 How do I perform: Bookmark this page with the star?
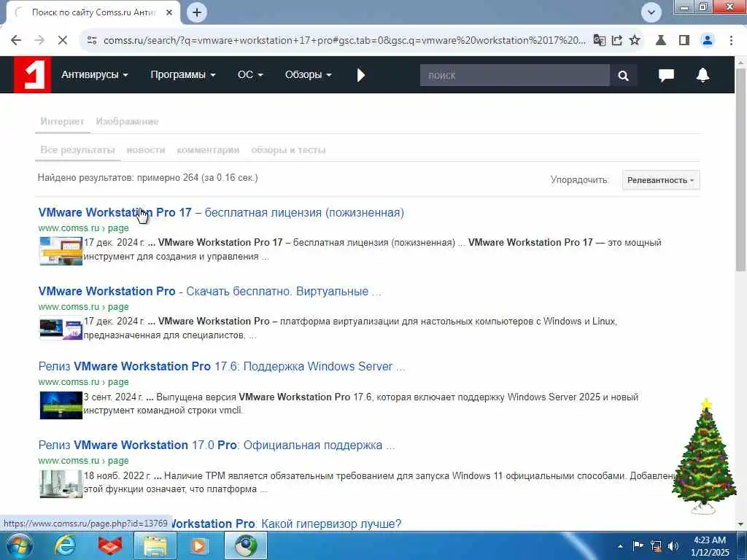coord(635,41)
